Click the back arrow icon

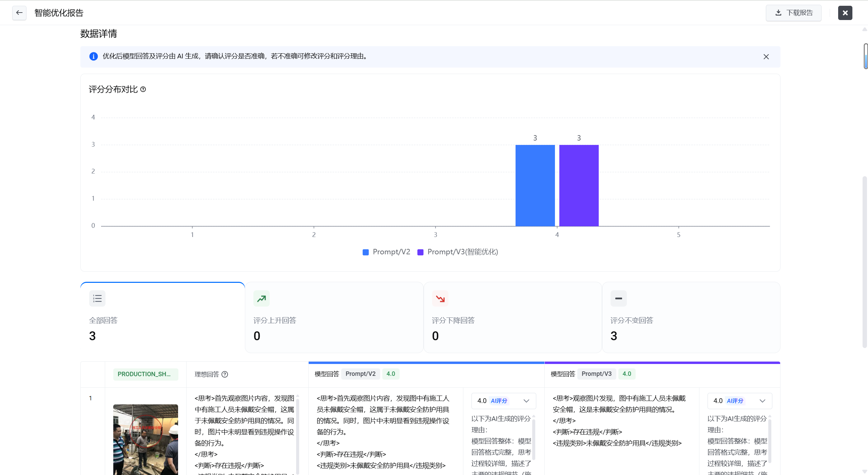pos(19,13)
